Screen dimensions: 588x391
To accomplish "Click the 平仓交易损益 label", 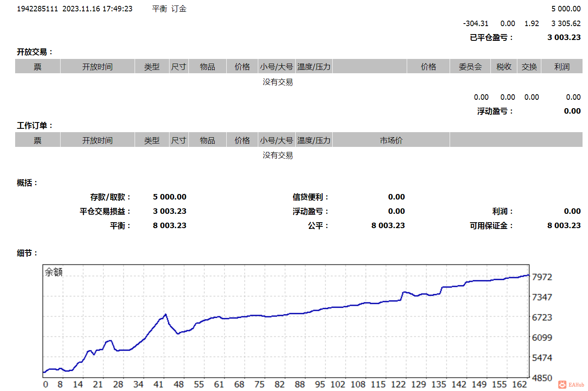I will (x=105, y=211).
